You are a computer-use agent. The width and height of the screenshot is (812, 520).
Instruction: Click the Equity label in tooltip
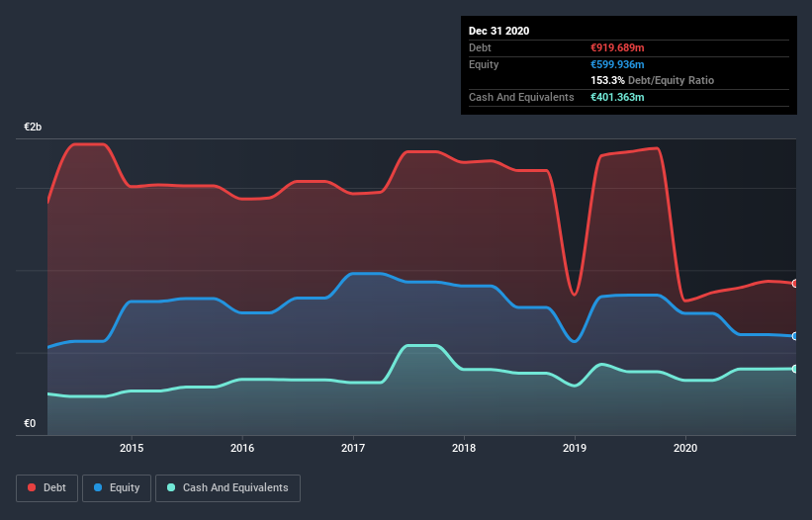[484, 64]
